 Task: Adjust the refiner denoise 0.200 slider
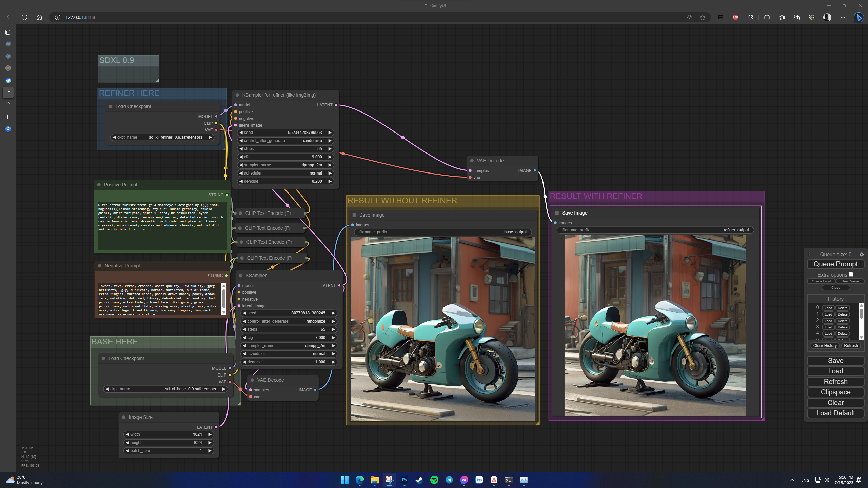285,181
